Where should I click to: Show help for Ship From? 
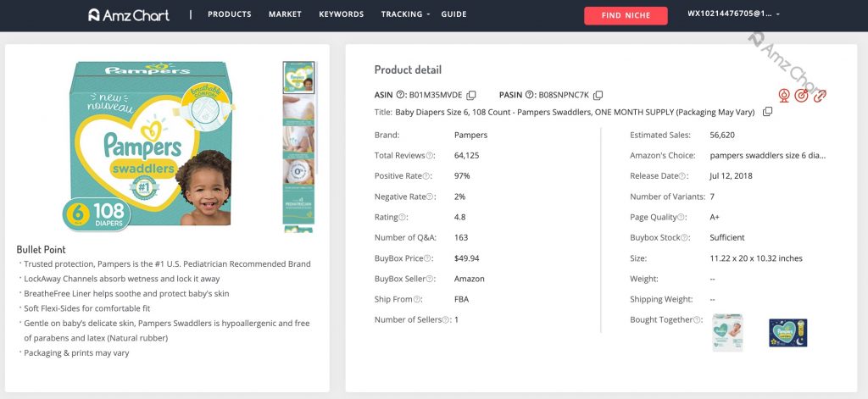click(x=417, y=299)
